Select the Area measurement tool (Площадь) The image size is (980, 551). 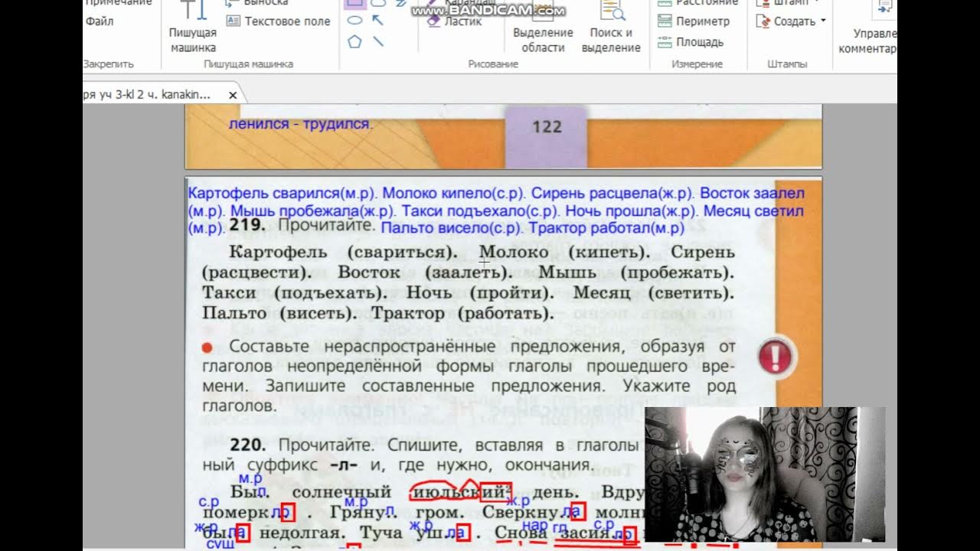(x=691, y=42)
